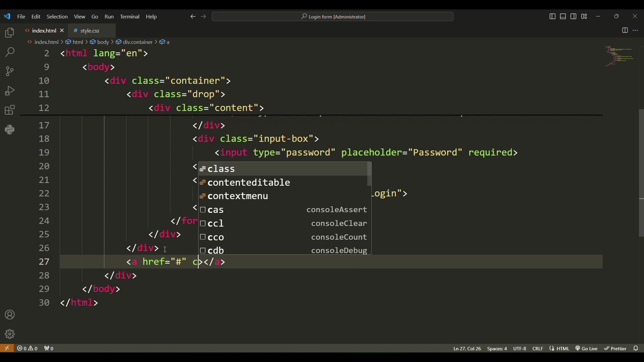Open the editor More Actions menu
This screenshot has width=644, height=362.
[x=636, y=31]
